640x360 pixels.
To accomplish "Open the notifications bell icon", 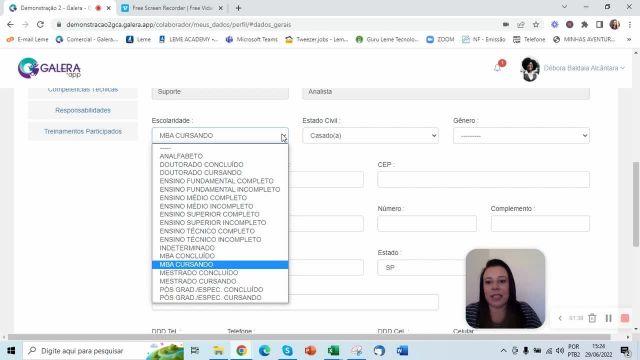I will click(498, 68).
